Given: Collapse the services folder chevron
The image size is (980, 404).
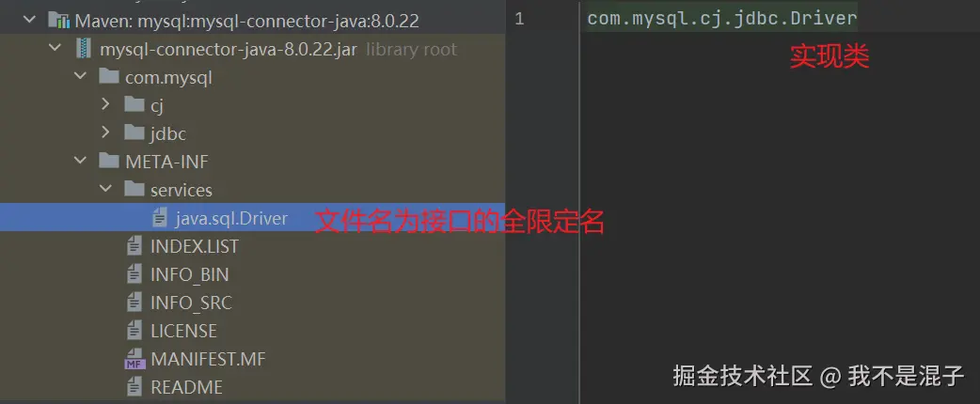Looking at the screenshot, I should (x=105, y=189).
